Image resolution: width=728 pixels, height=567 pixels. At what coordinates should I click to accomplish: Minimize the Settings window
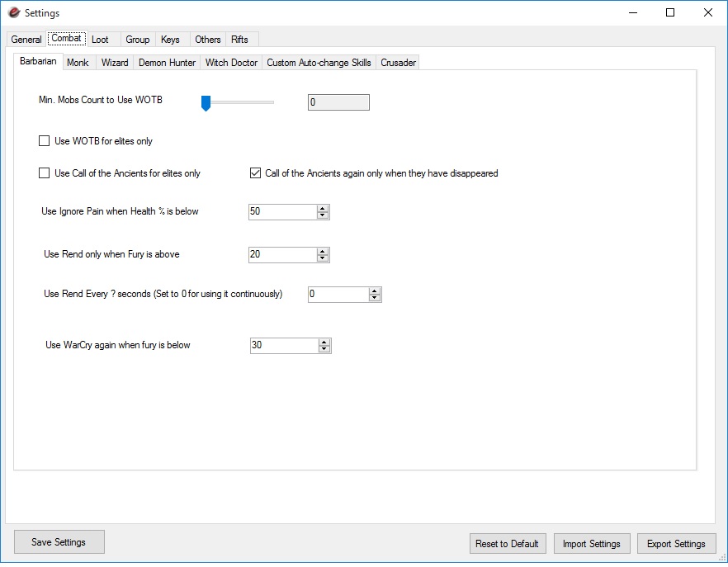pyautogui.click(x=633, y=12)
